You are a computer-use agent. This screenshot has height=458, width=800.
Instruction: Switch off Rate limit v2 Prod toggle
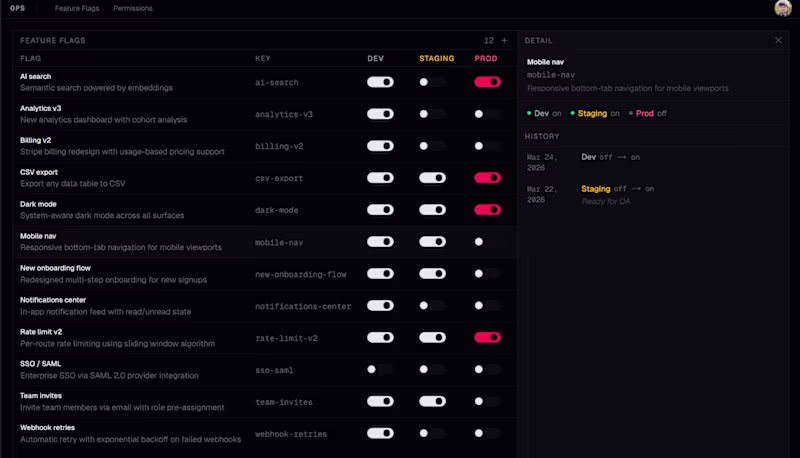coord(487,337)
